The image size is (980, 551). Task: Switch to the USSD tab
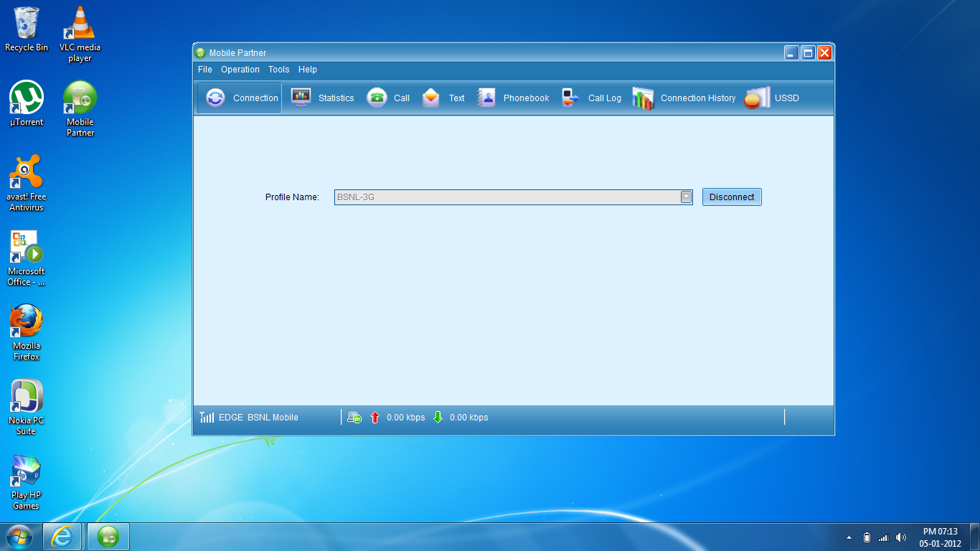[772, 98]
